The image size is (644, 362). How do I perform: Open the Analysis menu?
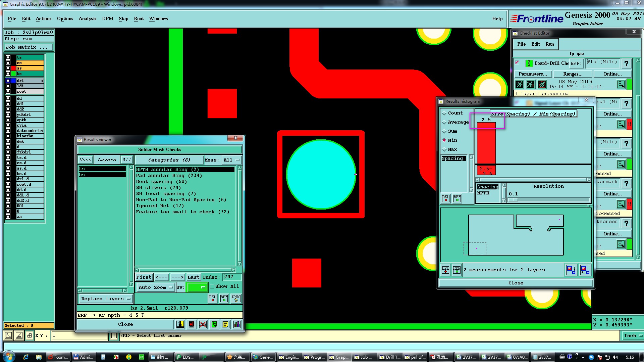click(x=88, y=18)
